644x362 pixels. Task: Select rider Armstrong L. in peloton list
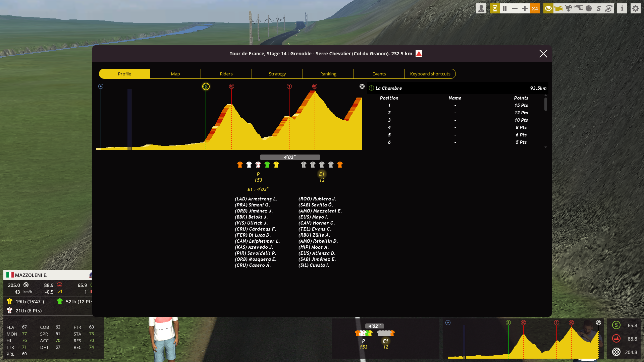[x=256, y=199]
